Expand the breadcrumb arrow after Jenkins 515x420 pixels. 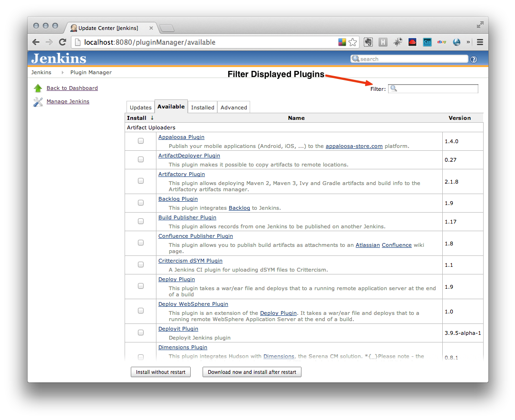pyautogui.click(x=62, y=72)
